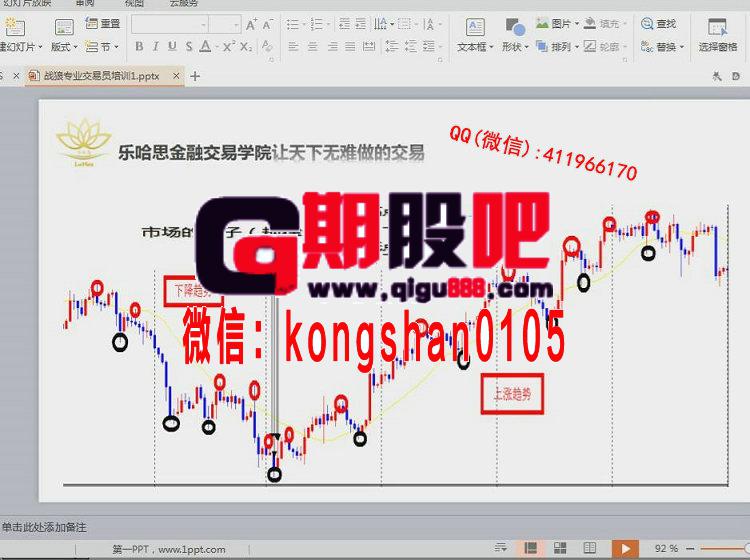Click the bullet list icon
Screen dimensions: 750x560
(x=292, y=24)
